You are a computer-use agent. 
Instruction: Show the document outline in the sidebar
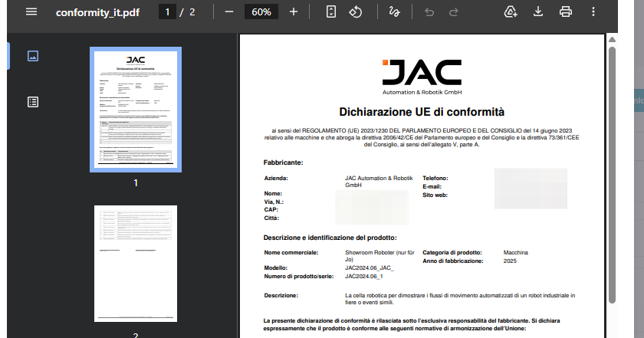click(33, 102)
